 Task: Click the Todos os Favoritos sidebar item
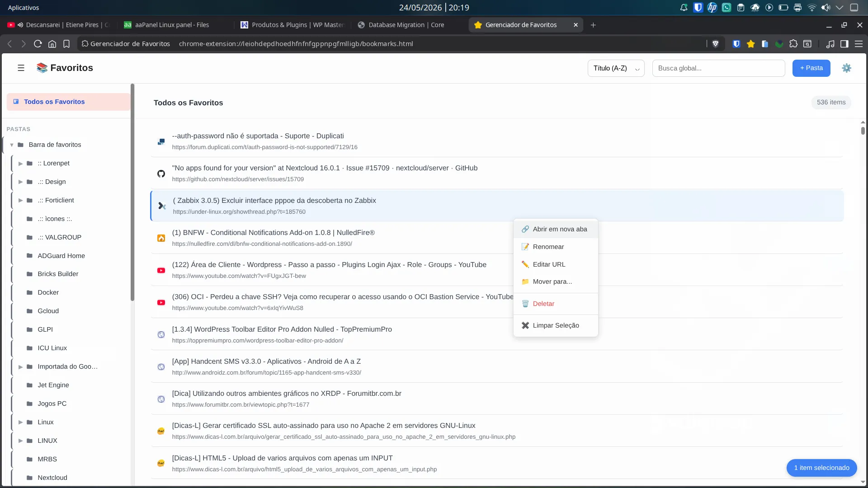click(x=68, y=102)
